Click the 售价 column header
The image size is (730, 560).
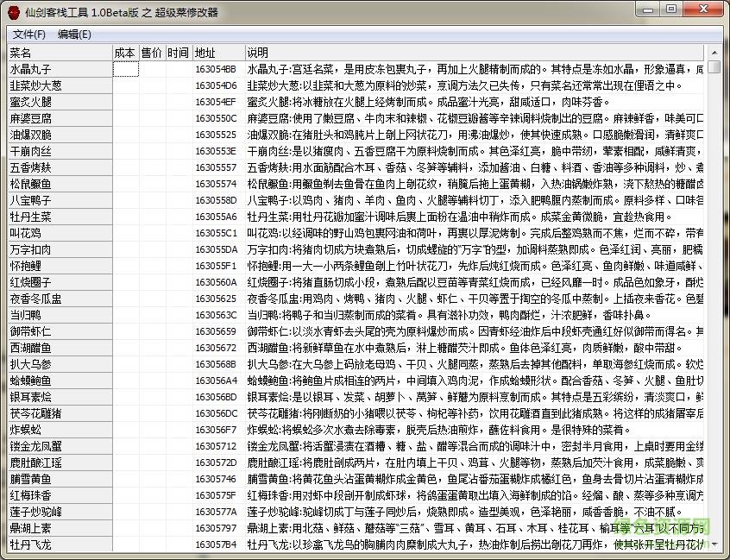(150, 53)
